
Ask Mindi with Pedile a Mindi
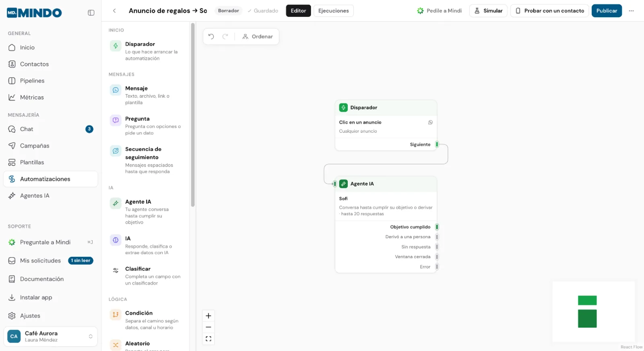point(440,11)
